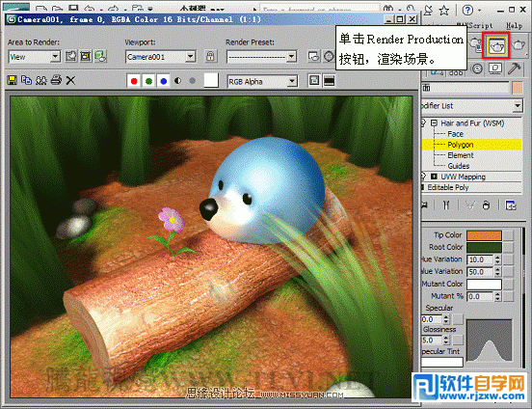Open the Help menu

(514, 26)
